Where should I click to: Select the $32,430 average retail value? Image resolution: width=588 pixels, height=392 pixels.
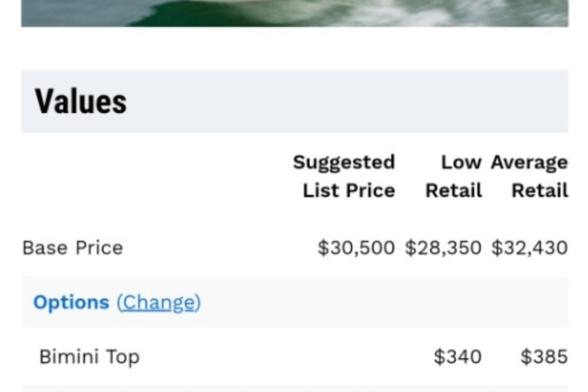(x=530, y=247)
